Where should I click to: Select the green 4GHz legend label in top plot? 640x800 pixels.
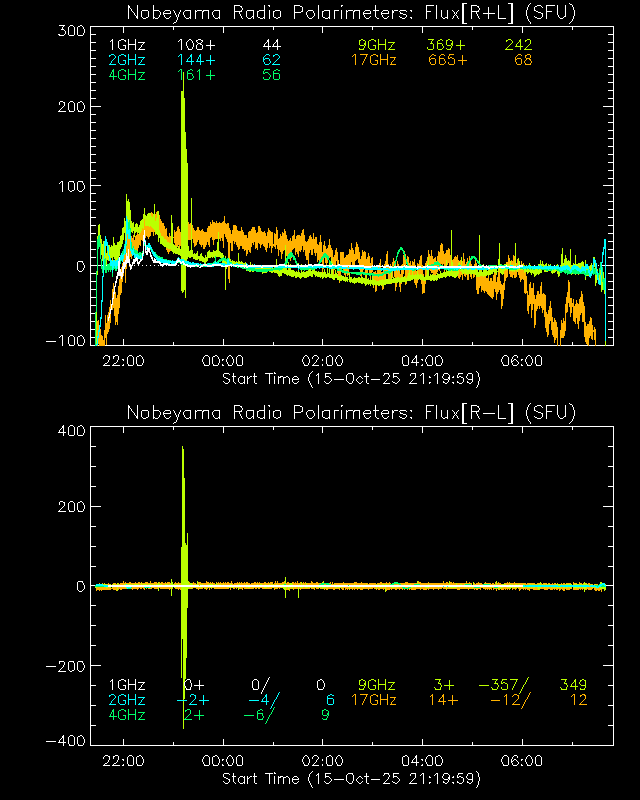tap(126, 75)
